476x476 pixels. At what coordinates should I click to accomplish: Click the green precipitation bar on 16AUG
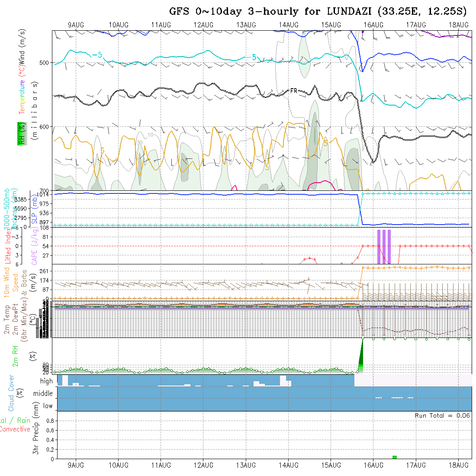pos(395,457)
